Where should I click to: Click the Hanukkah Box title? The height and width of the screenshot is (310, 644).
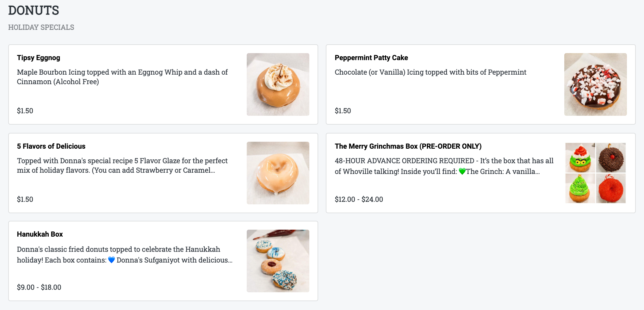pyautogui.click(x=40, y=234)
